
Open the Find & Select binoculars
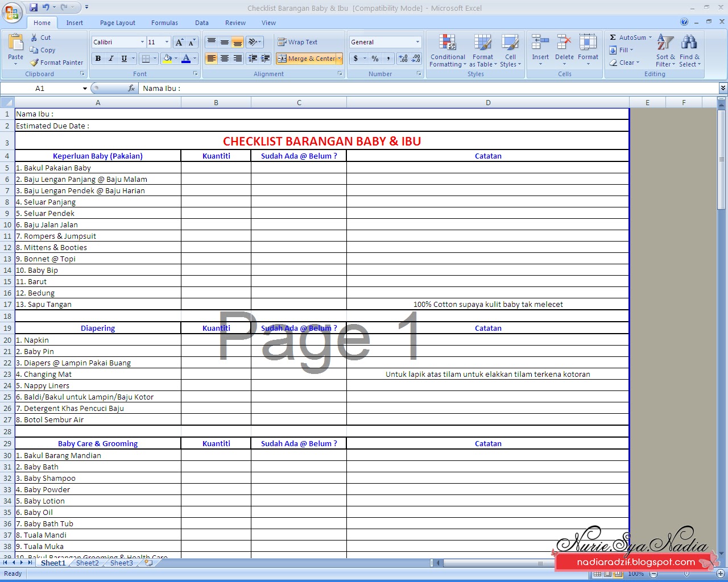[x=689, y=51]
